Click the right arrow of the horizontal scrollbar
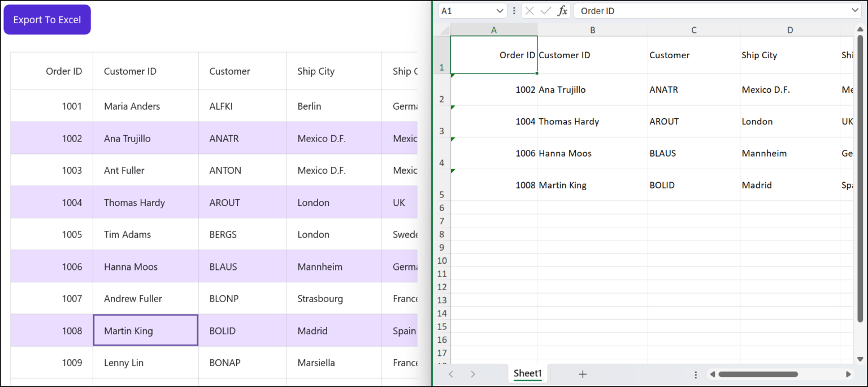868x387 pixels. pyautogui.click(x=848, y=374)
